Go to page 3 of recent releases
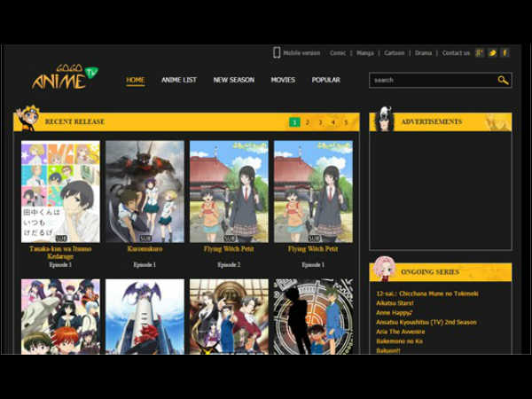Viewport: 532px width, 399px height. point(320,122)
